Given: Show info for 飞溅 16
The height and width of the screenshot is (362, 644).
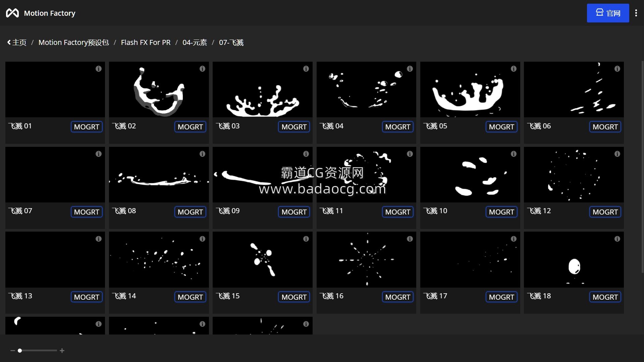Looking at the screenshot, I should [x=410, y=239].
